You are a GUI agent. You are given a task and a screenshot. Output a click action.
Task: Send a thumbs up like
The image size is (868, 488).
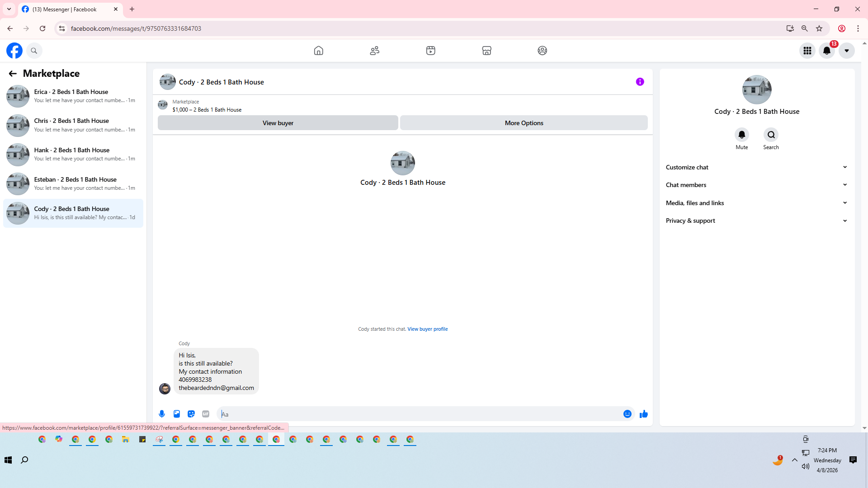[x=644, y=414]
